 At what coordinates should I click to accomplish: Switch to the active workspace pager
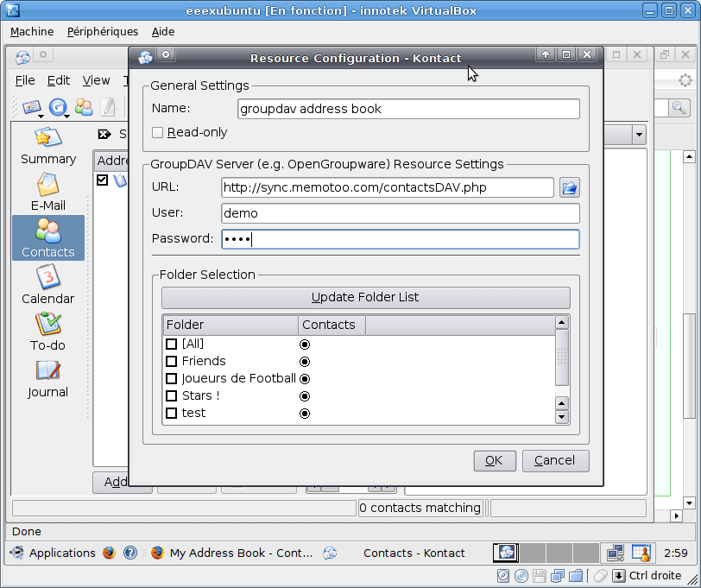click(506, 553)
